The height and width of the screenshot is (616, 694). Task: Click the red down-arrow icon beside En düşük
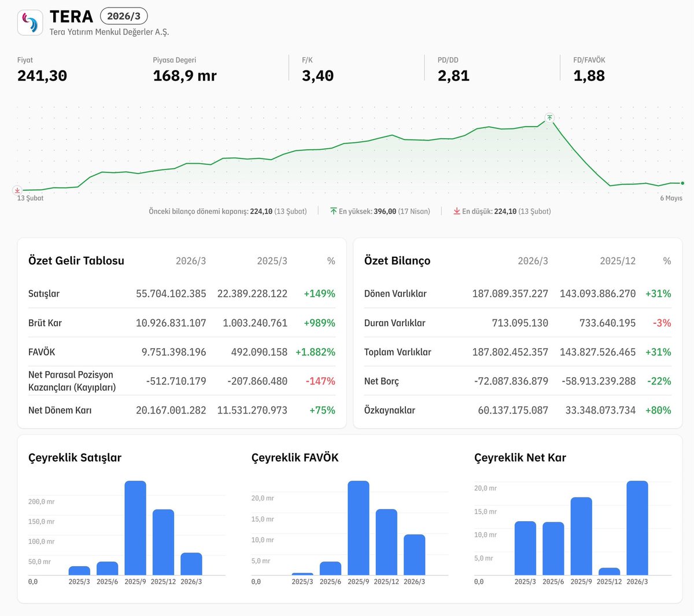tap(457, 211)
